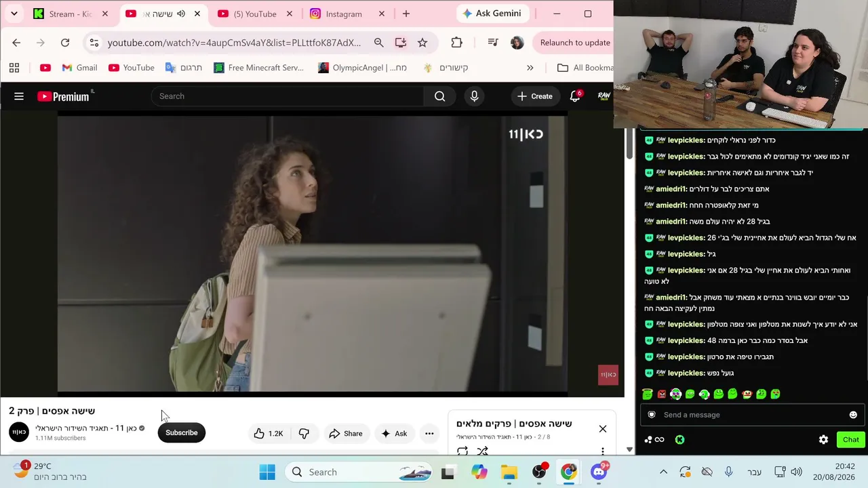Close the Instagram tab
The width and height of the screenshot is (868, 488).
point(381,14)
